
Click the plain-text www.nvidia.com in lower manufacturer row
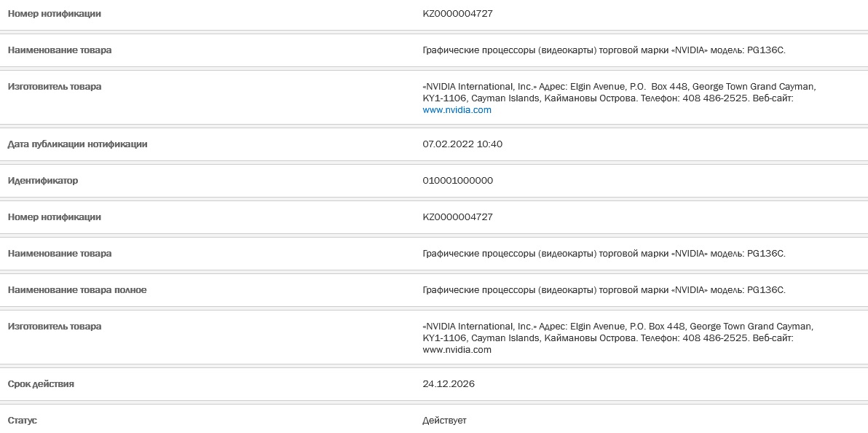coord(457,350)
